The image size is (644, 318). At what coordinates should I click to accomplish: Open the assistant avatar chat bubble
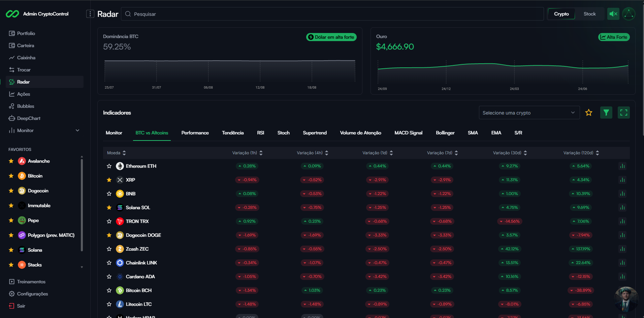click(626, 299)
